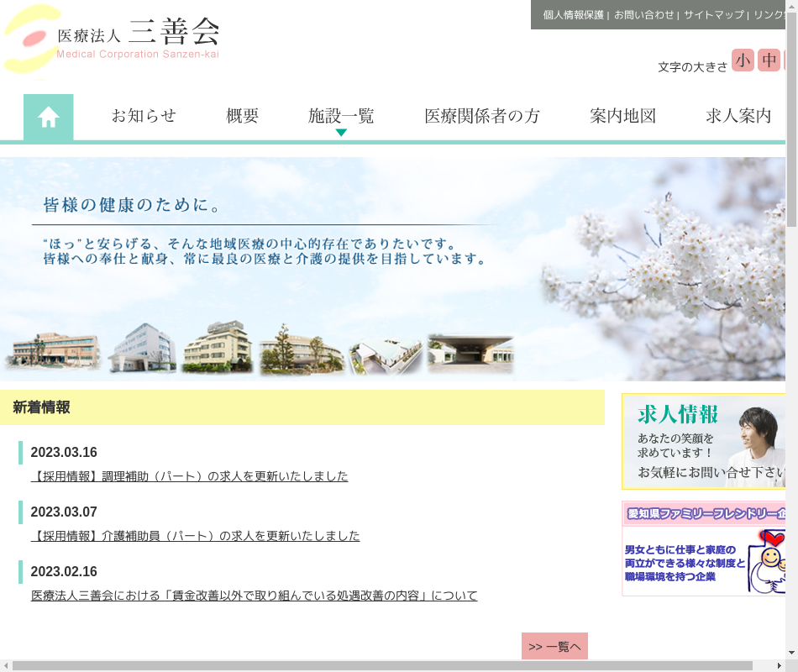Open the 求人案内 navigation item
Viewport: 798px width, 672px height.
tap(738, 117)
